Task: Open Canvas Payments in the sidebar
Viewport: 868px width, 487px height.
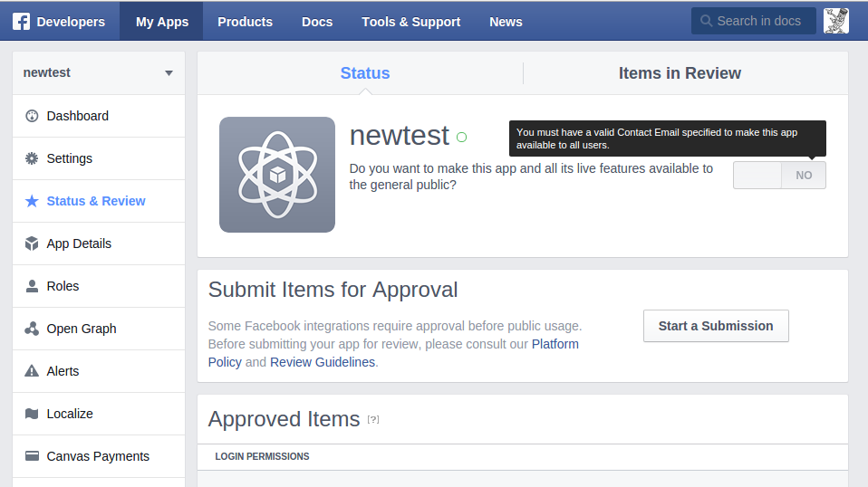Action: pyautogui.click(x=99, y=456)
